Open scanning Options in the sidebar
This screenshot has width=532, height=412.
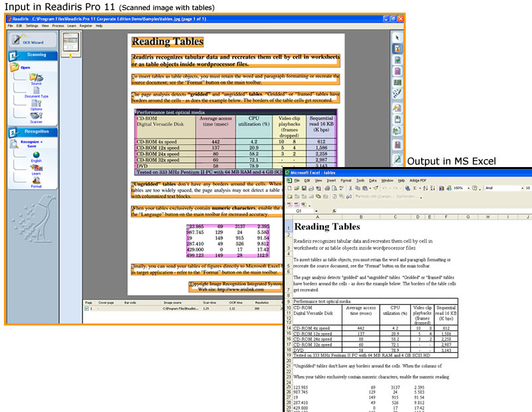tap(36, 104)
